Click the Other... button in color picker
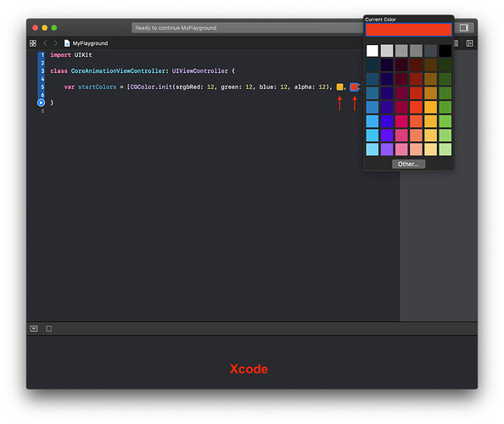The image size is (504, 424). [408, 165]
